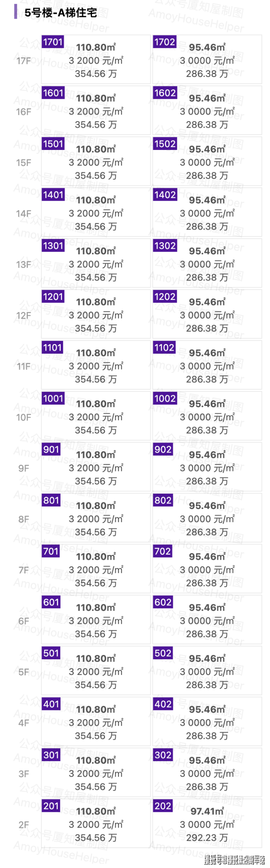The width and height of the screenshot is (270, 868).
Task: Click the 302 unit badge
Action: pos(163,755)
